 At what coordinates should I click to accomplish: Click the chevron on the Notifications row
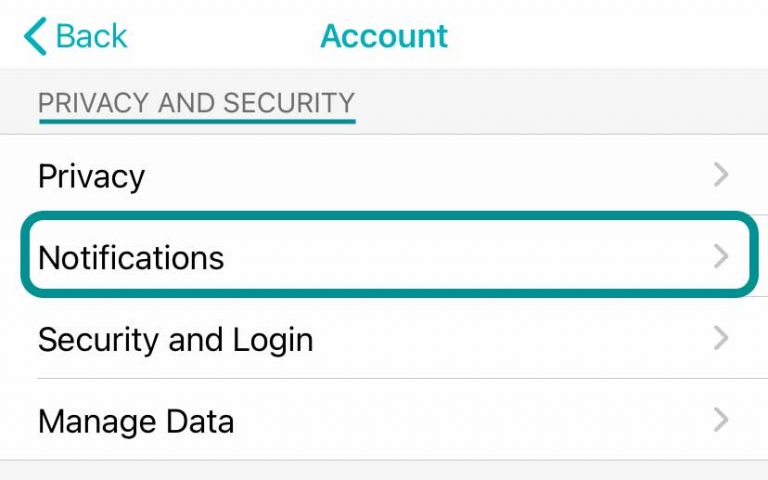tap(721, 257)
